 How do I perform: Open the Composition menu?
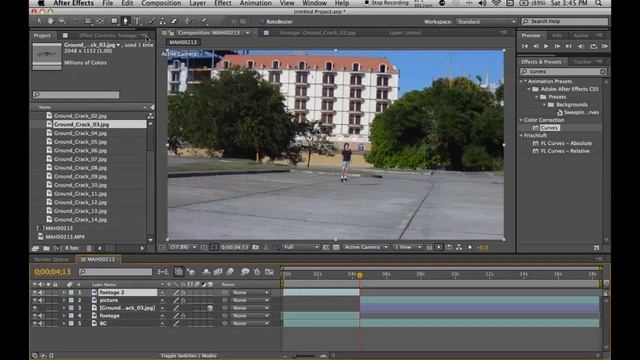click(x=161, y=3)
